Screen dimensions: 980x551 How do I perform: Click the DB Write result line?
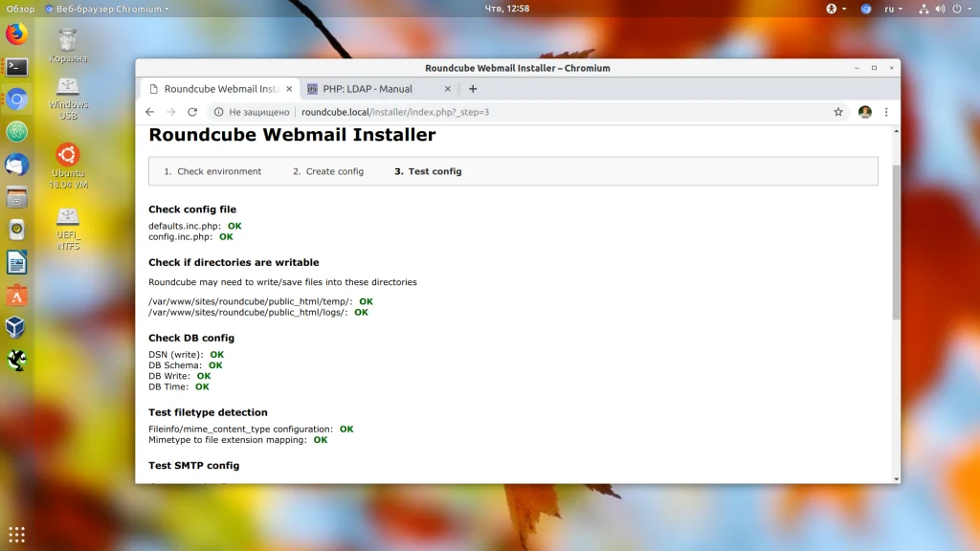179,376
